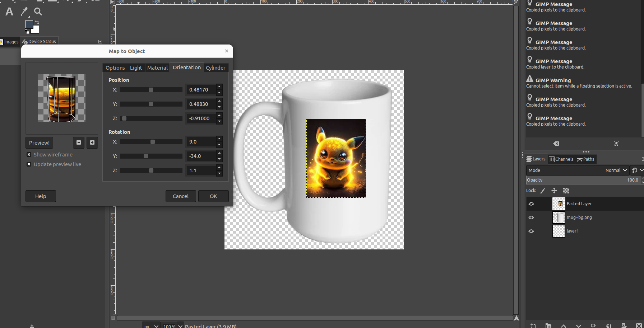Hide the mug+bg.png layer

(531, 217)
